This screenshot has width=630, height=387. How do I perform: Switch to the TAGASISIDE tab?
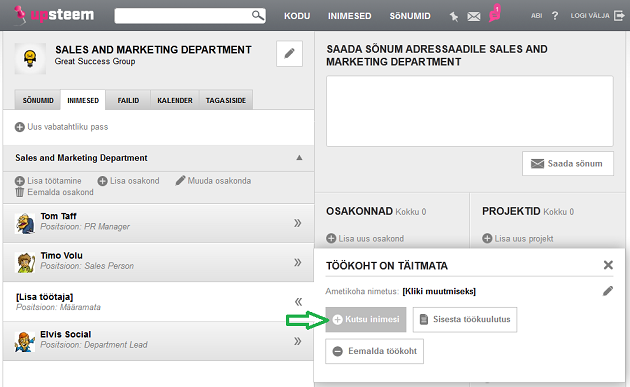(x=226, y=100)
